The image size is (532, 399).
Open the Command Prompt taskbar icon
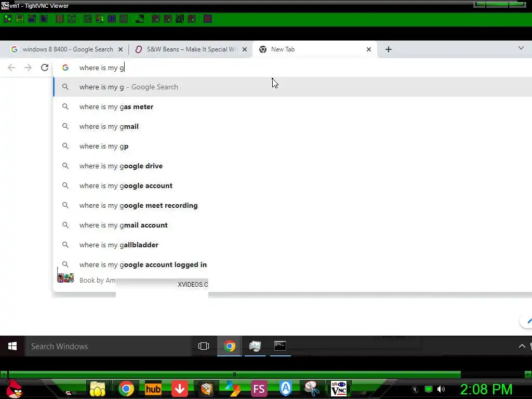(280, 346)
